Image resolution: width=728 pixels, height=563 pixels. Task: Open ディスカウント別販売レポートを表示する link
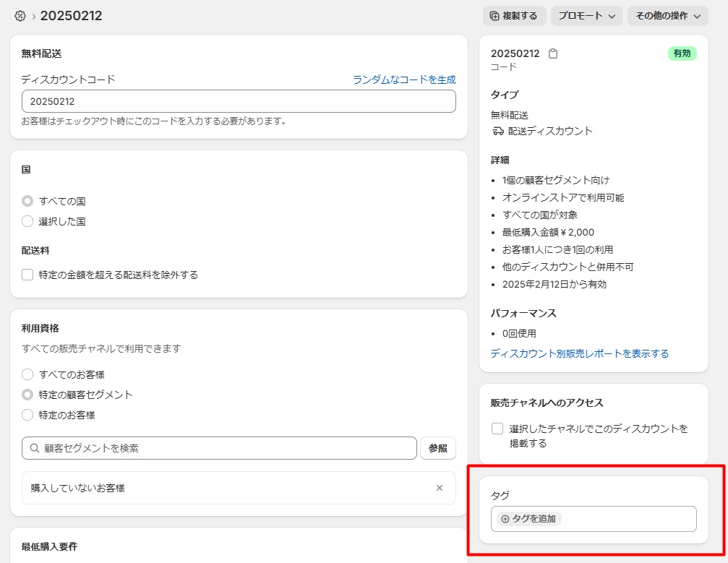tap(579, 353)
